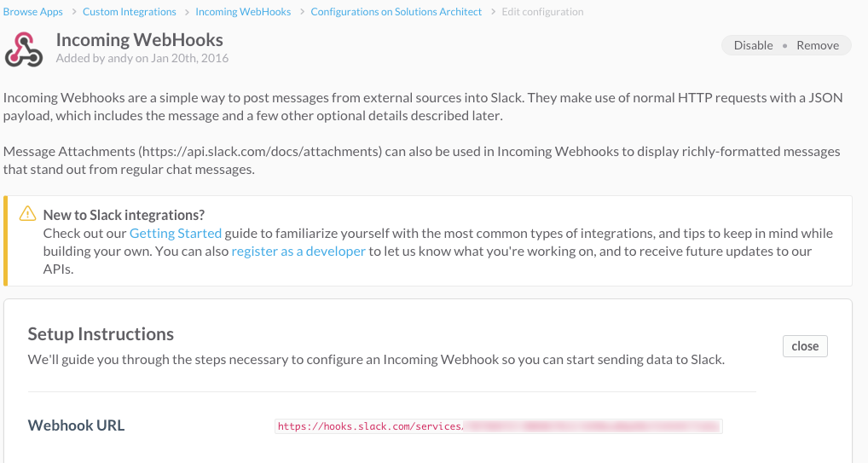The height and width of the screenshot is (463, 868).
Task: Click the Webhook URL value field
Action: pyautogui.click(x=498, y=425)
